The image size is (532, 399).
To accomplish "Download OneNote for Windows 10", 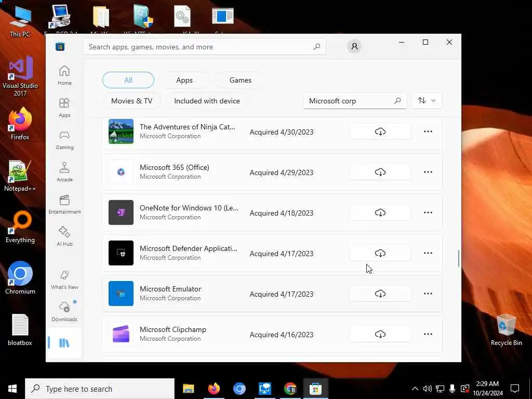I will click(x=380, y=212).
